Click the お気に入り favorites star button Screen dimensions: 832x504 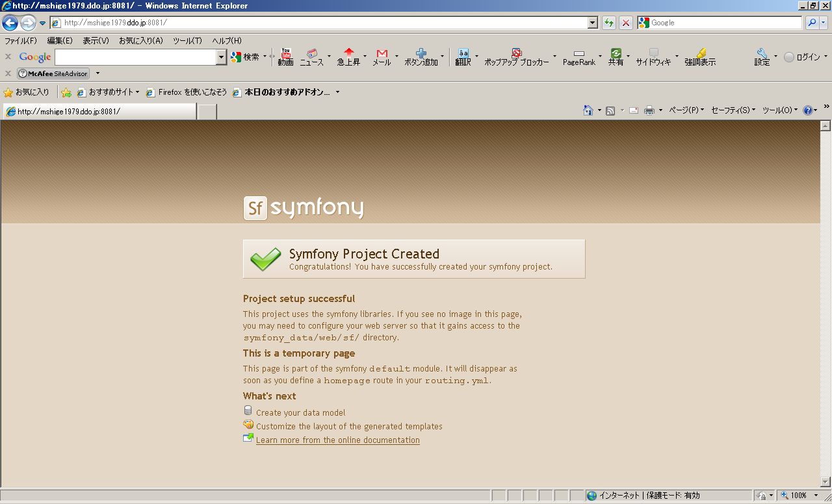click(x=27, y=92)
